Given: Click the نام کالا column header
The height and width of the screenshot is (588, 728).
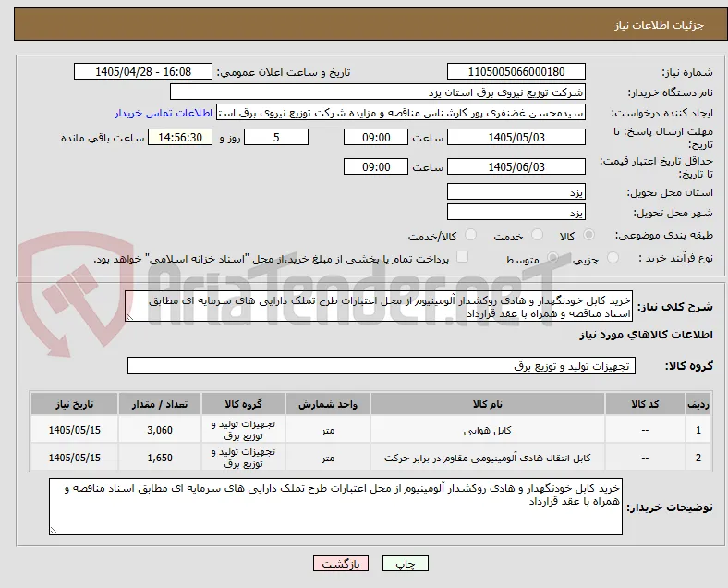Looking at the screenshot, I should (x=488, y=404).
